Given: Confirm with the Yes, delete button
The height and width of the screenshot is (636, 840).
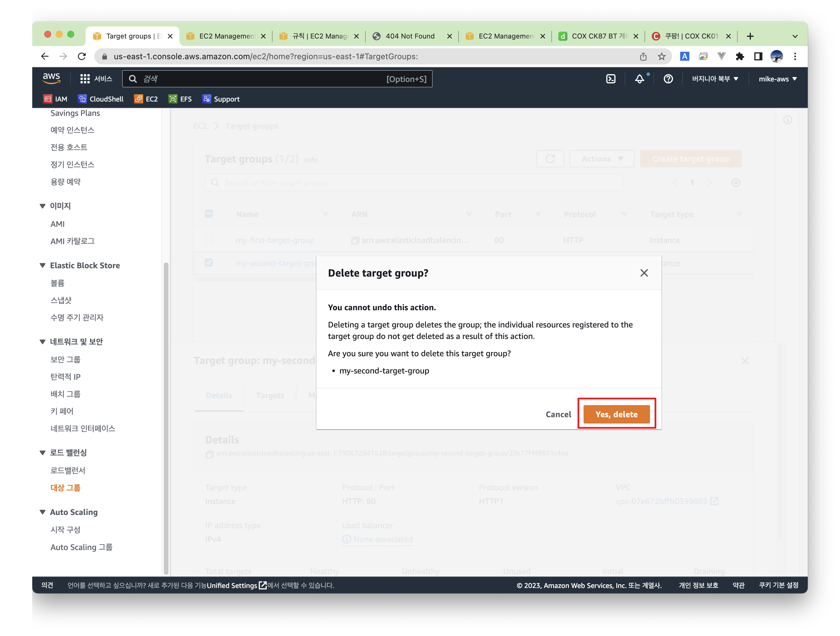Looking at the screenshot, I should coord(616,414).
